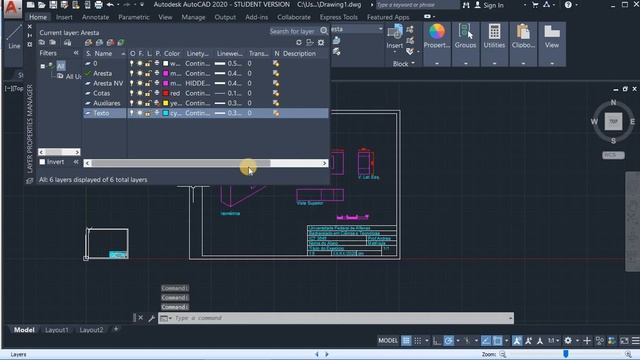Click the Workspace switching gear icon
The width and height of the screenshot is (640, 360).
pos(568,340)
